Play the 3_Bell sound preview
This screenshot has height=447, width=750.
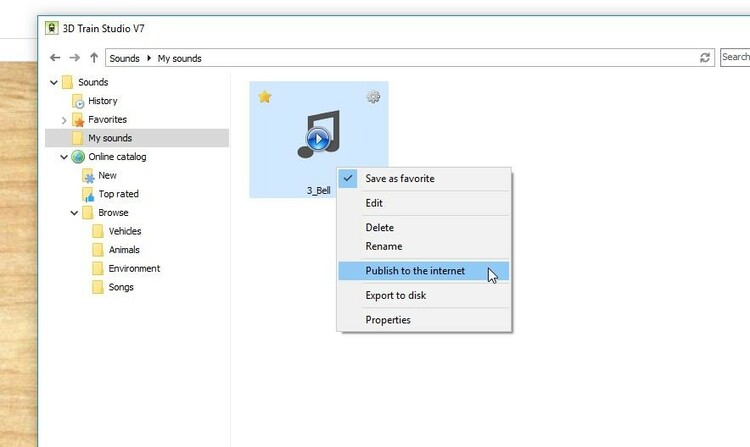tap(318, 140)
